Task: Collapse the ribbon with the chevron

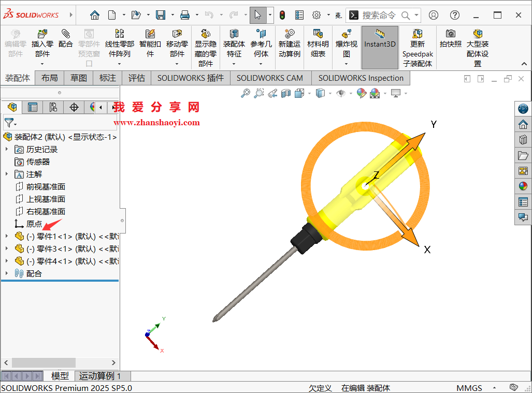Action: click(x=524, y=64)
